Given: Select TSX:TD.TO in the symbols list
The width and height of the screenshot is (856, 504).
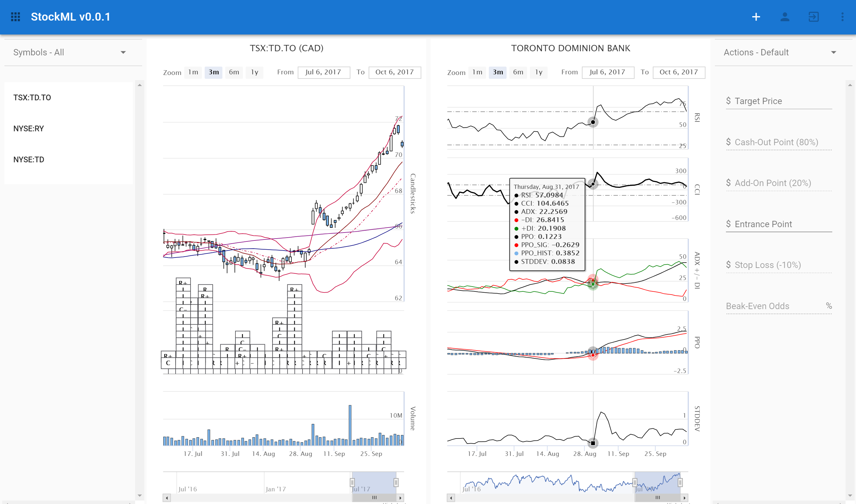Looking at the screenshot, I should pyautogui.click(x=69, y=98).
